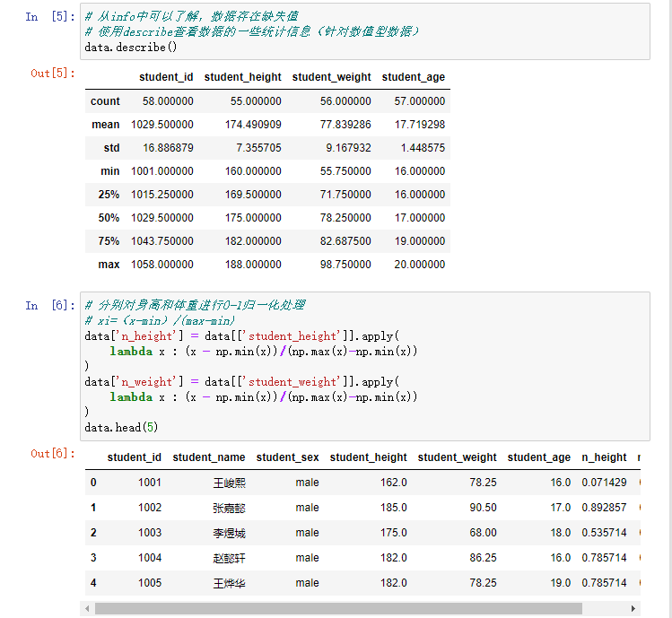The image size is (672, 618).
Task: Click the scrollbar right arrow button
Action: tap(633, 608)
